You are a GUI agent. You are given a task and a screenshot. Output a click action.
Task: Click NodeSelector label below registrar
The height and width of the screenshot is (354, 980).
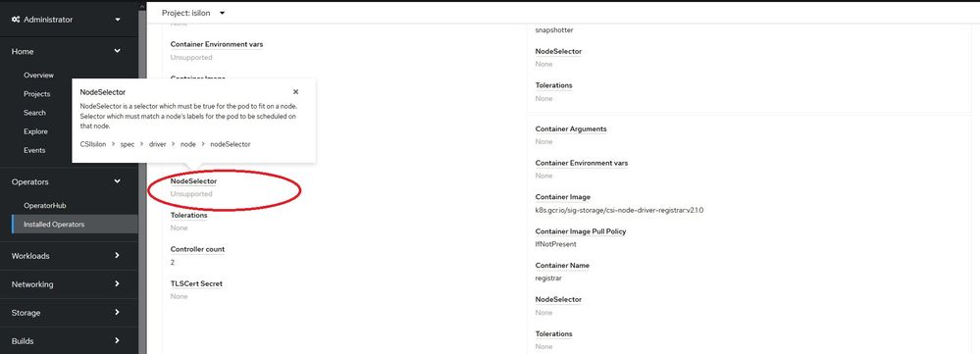[558, 299]
